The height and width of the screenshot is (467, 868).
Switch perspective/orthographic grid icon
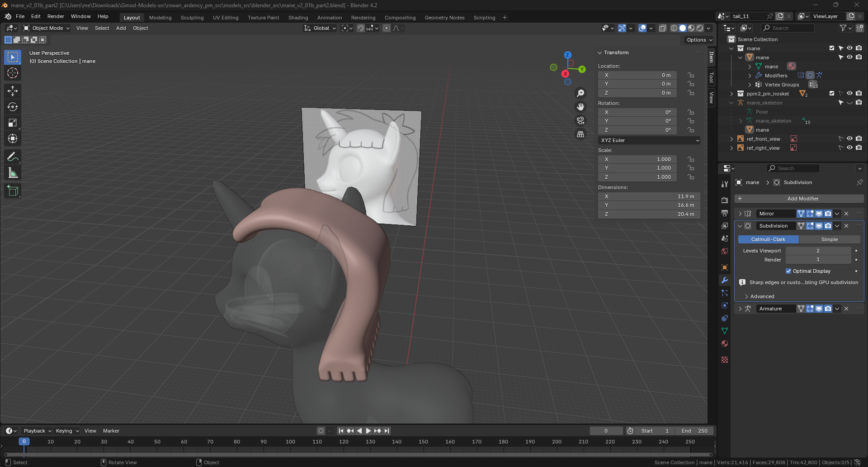pyautogui.click(x=580, y=134)
